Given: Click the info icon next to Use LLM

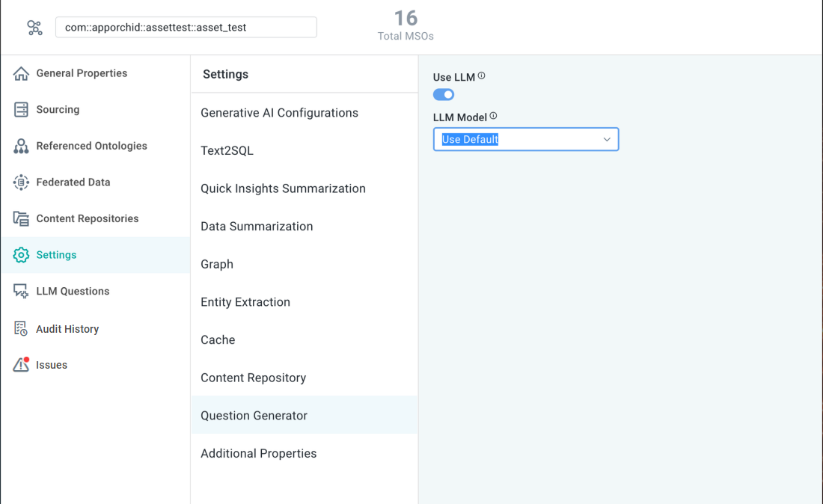Looking at the screenshot, I should [482, 76].
